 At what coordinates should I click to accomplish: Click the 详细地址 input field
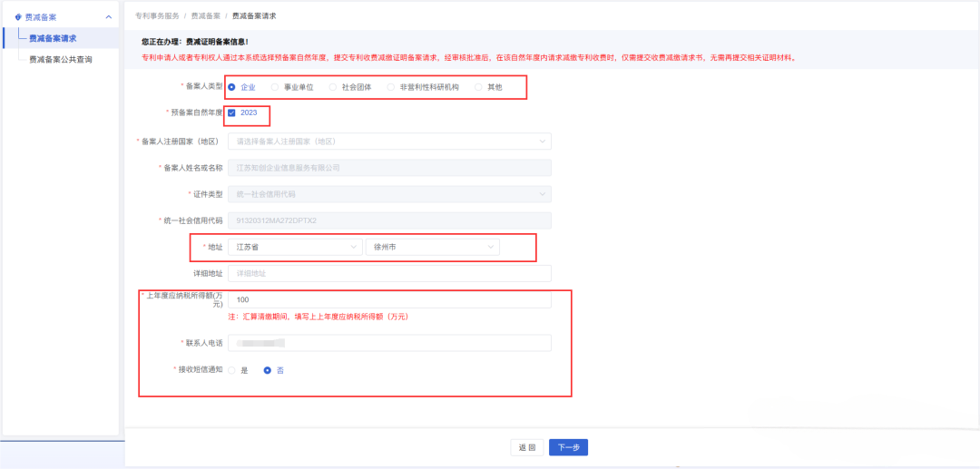tap(389, 273)
